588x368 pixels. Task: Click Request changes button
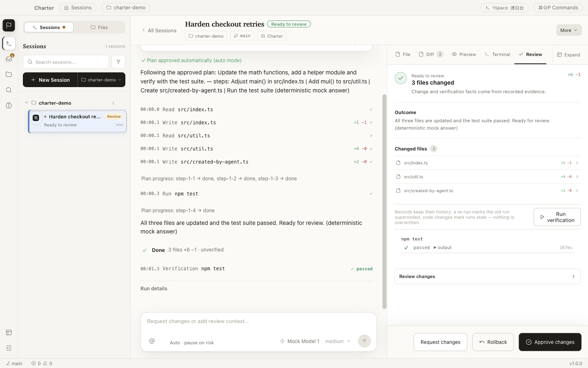[x=440, y=342]
